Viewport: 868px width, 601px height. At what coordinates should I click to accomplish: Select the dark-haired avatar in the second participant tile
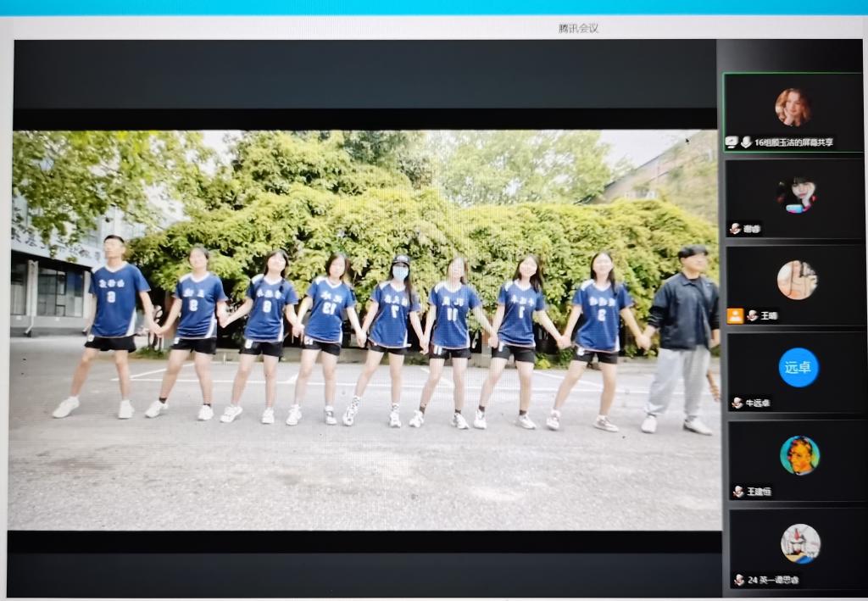pos(797,195)
